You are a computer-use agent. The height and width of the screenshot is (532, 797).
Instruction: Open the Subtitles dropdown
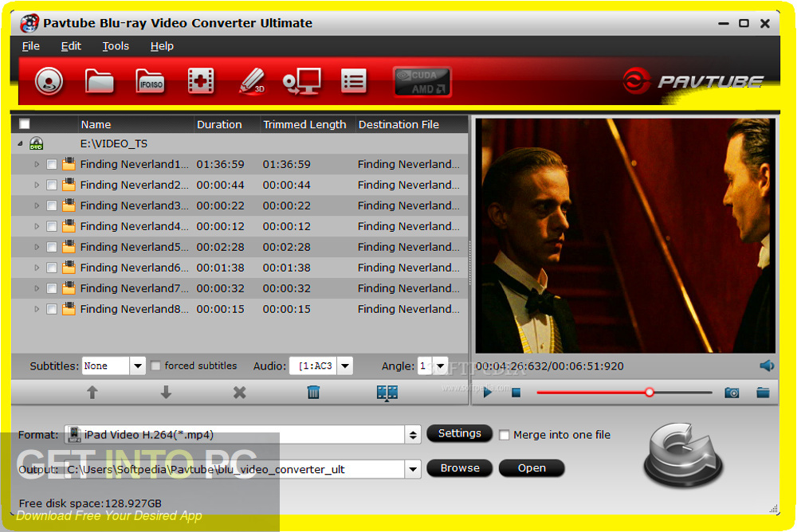click(x=137, y=366)
